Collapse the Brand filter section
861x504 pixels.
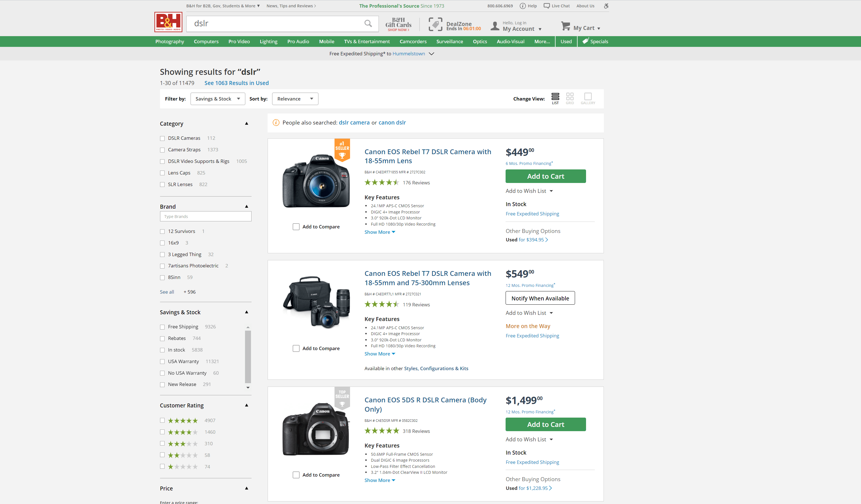pyautogui.click(x=246, y=206)
